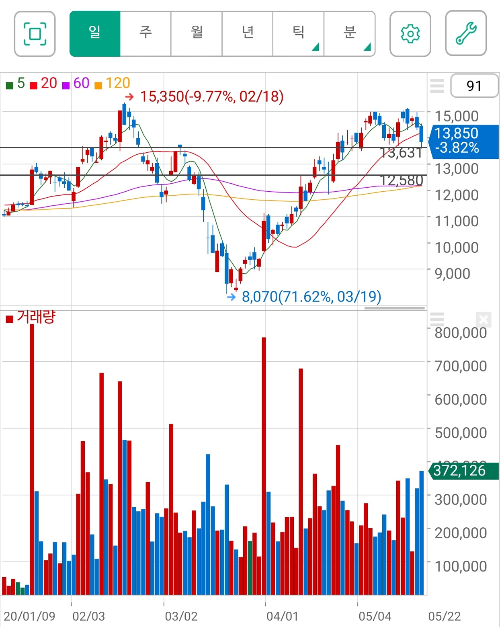
Task: Switch to the 주 (weekly) tab
Action: tap(146, 34)
